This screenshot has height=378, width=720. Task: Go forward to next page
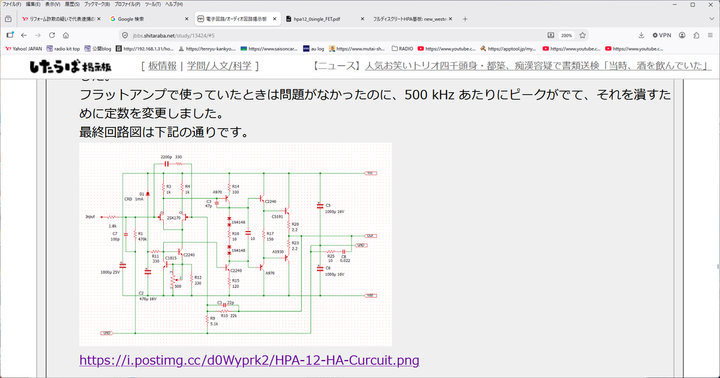[x=38, y=35]
